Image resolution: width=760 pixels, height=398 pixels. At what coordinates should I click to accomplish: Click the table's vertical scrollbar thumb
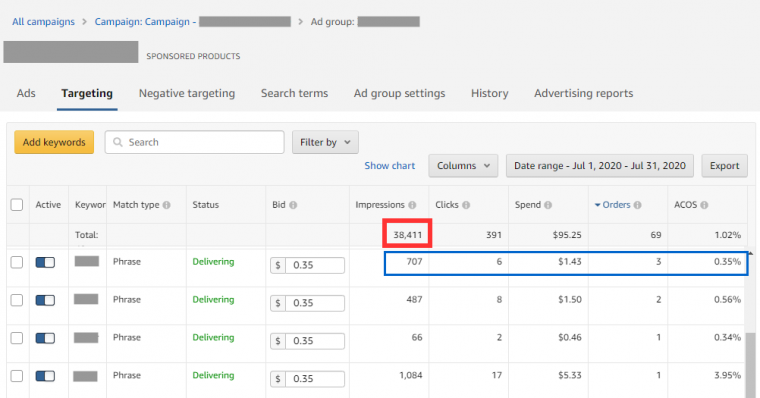(750, 365)
